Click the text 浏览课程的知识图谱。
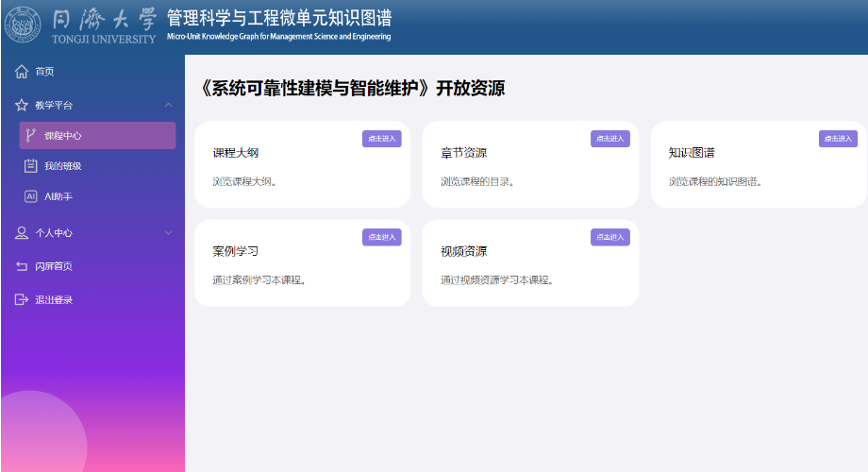 (x=715, y=181)
